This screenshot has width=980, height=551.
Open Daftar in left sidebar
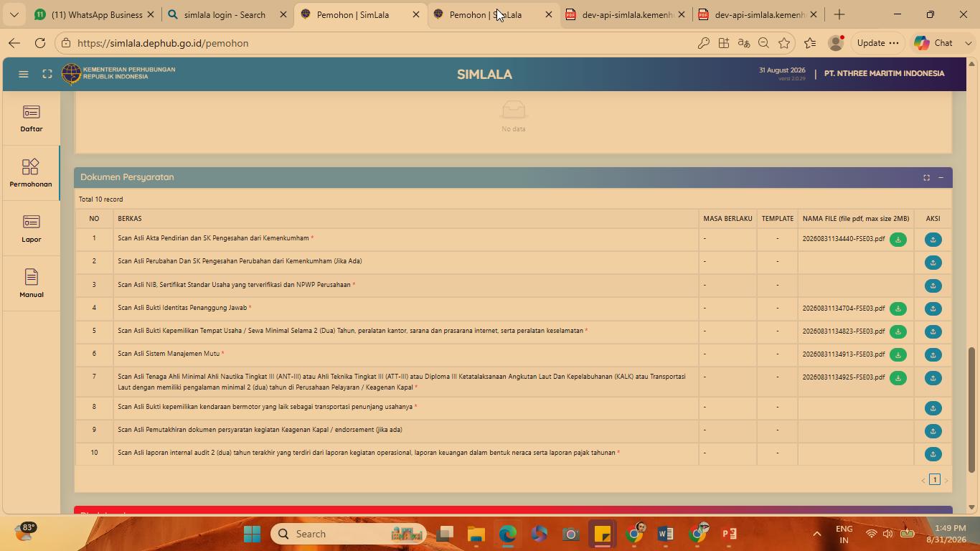pyautogui.click(x=31, y=118)
